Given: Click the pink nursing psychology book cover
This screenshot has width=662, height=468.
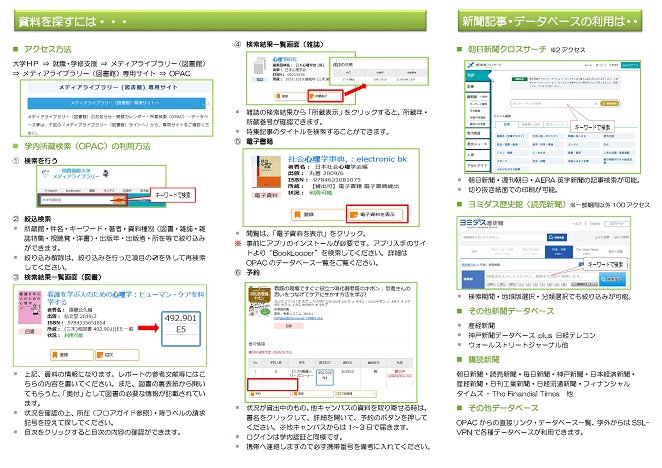Looking at the screenshot, I should 30,307.
